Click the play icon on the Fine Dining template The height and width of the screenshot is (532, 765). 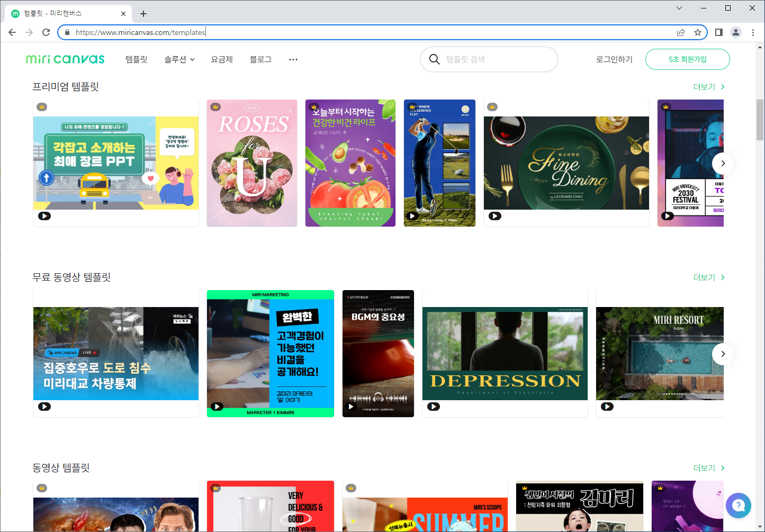(x=495, y=216)
